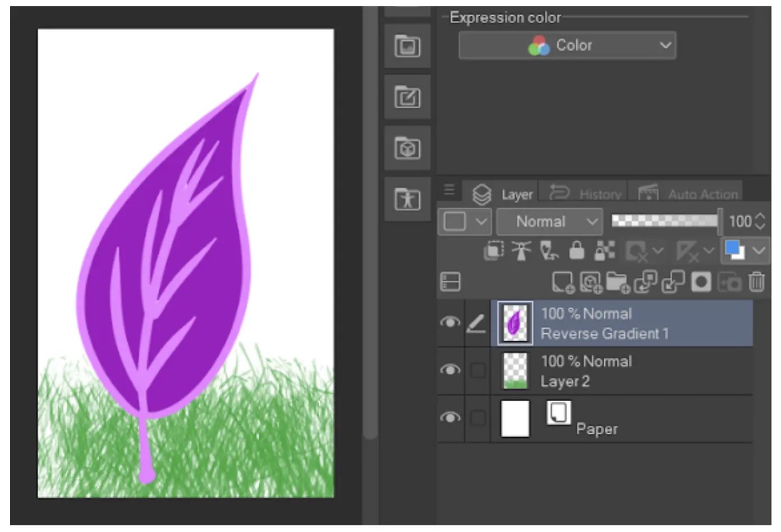
Task: Open the Expression color dropdown
Action: (x=567, y=45)
